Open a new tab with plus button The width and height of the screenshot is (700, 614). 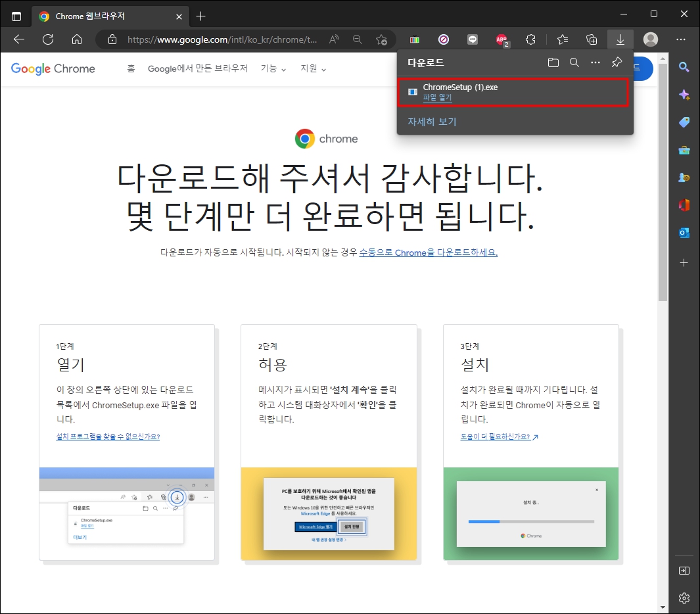pyautogui.click(x=201, y=16)
